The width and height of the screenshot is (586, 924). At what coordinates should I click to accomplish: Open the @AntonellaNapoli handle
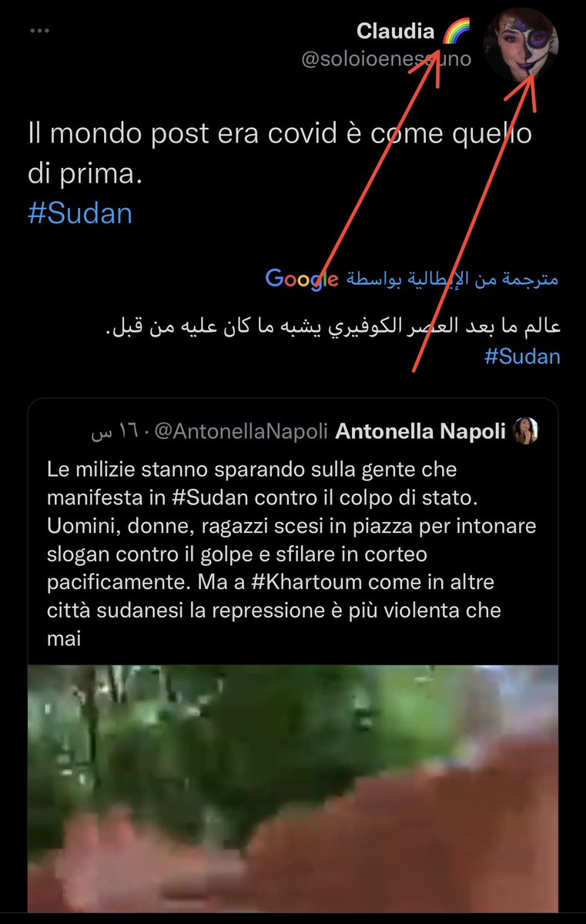tap(242, 433)
